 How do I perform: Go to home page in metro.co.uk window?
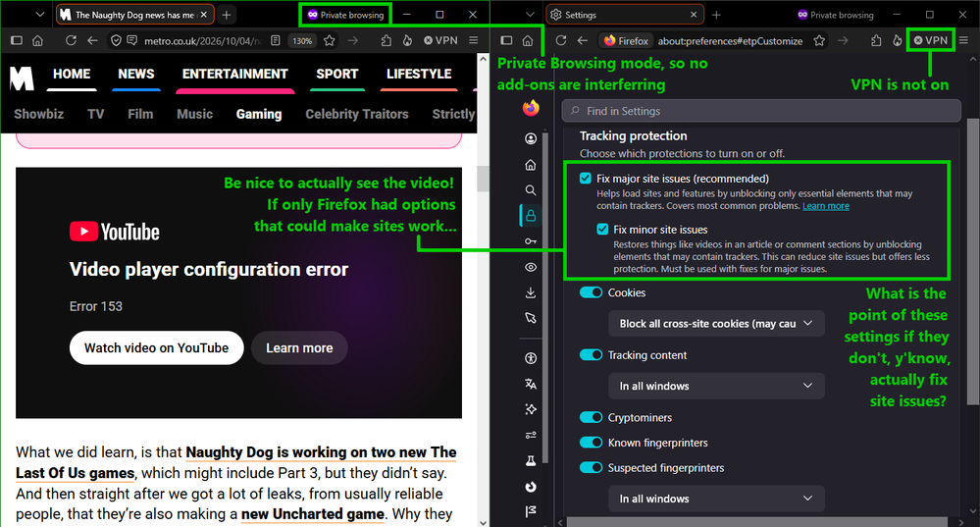pos(37,40)
